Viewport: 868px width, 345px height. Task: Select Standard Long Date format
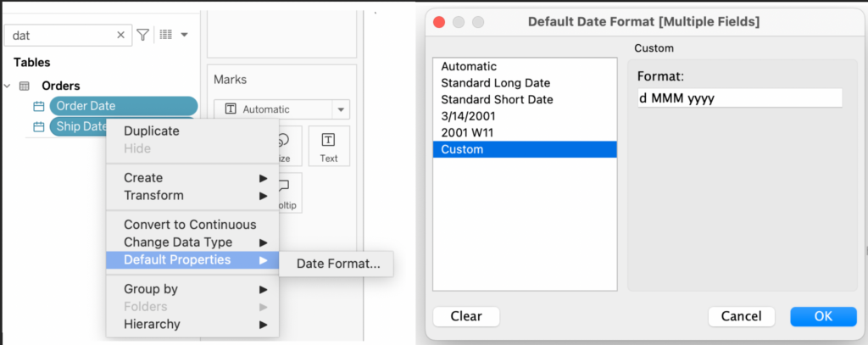(x=495, y=83)
